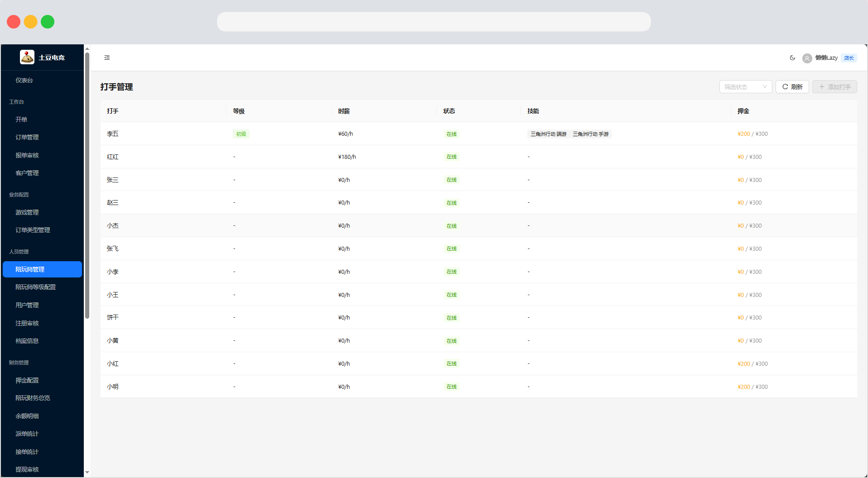The height and width of the screenshot is (478, 868).
Task: Click the 打手管理 page title
Action: [117, 87]
